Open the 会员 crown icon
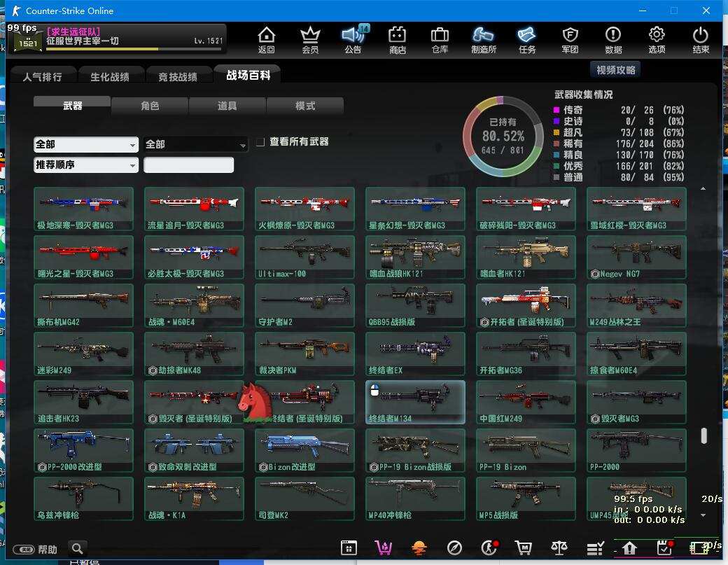 [310, 39]
